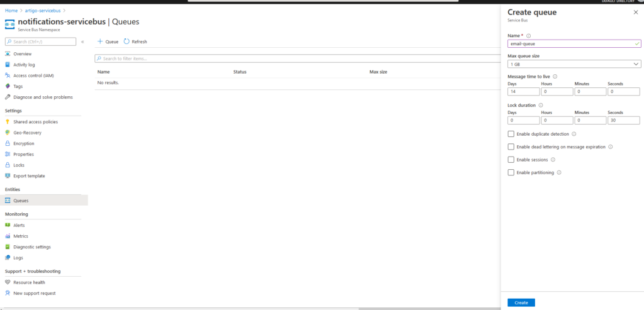The height and width of the screenshot is (310, 644).
Task: Click Message time to live Hours field
Action: (x=557, y=92)
